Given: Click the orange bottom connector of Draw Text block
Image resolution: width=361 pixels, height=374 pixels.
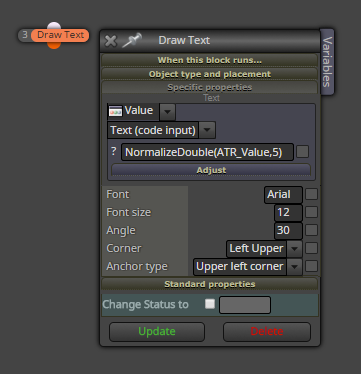Looking at the screenshot, I should coord(54,45).
